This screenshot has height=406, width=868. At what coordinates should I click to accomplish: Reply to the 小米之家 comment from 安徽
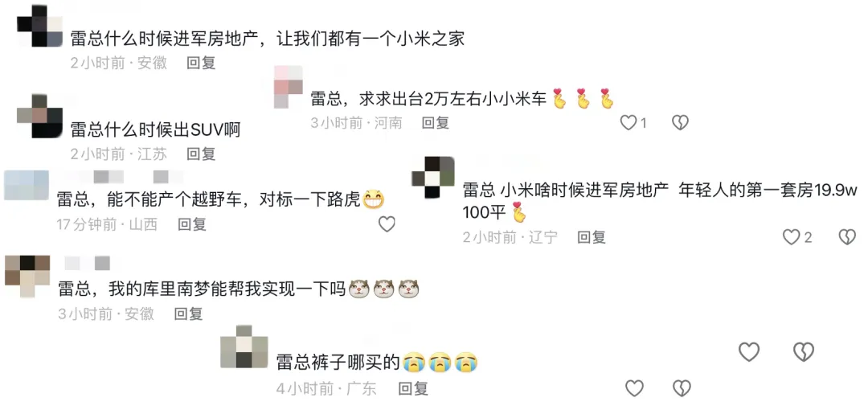[x=201, y=64]
